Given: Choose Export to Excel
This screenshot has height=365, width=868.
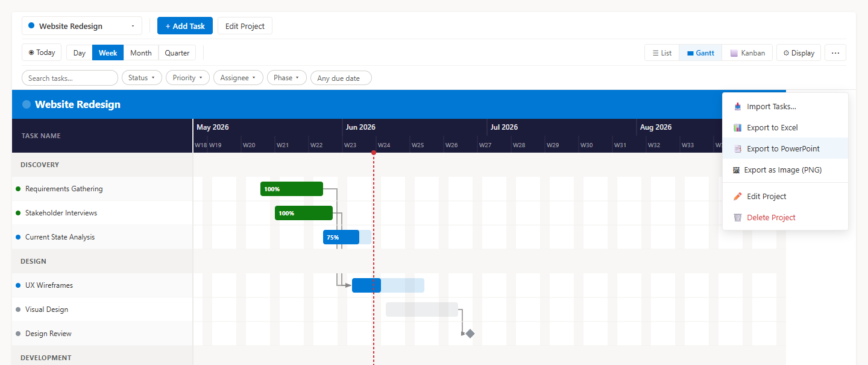Looking at the screenshot, I should point(785,128).
